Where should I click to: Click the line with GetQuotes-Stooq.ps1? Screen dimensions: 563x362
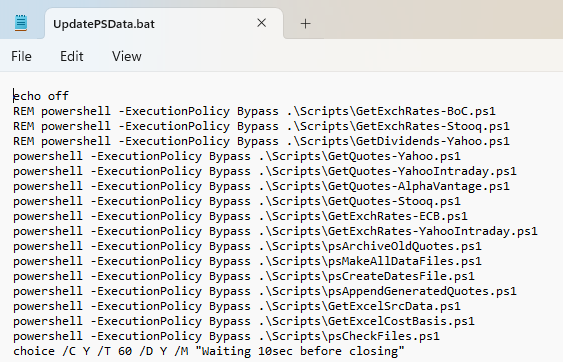pyautogui.click(x=237, y=201)
